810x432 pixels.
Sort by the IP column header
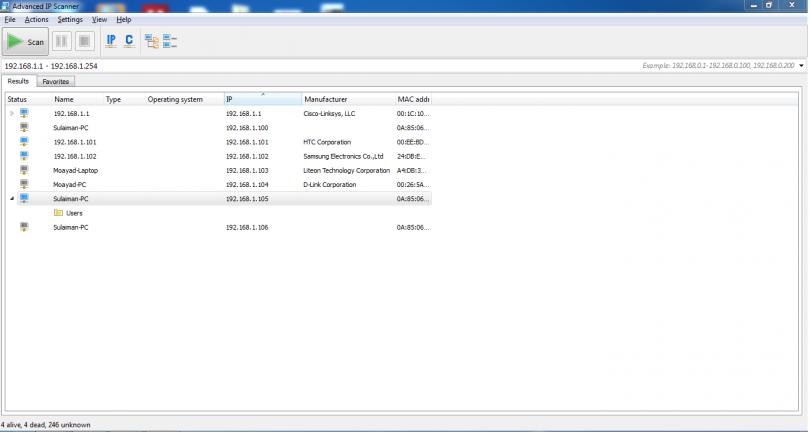click(x=262, y=99)
